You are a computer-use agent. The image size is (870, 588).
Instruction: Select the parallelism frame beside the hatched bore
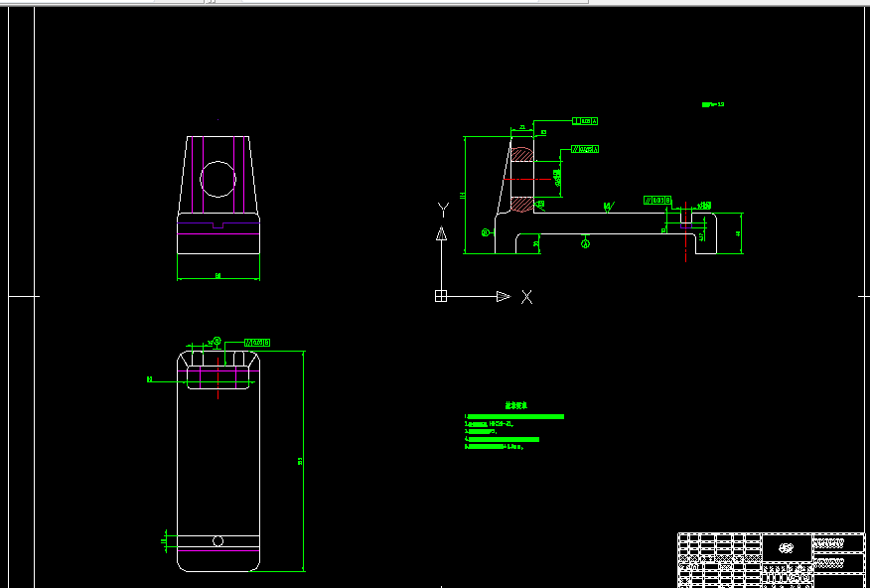585,149
